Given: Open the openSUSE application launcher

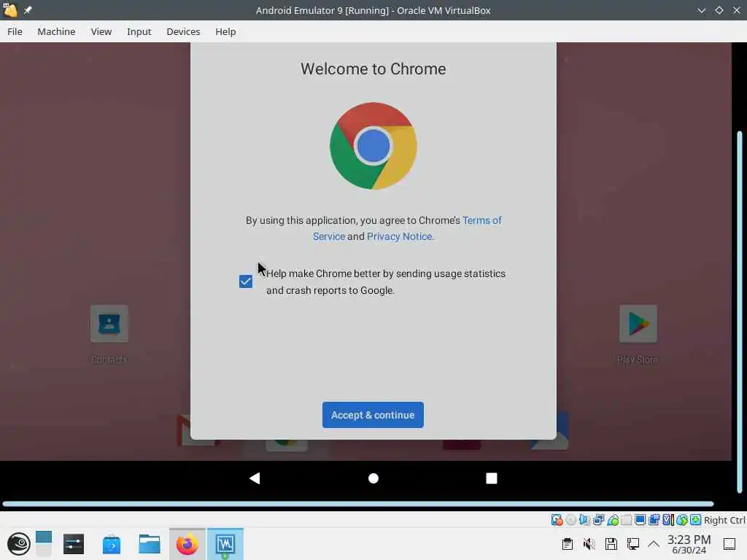Looking at the screenshot, I should point(18,544).
